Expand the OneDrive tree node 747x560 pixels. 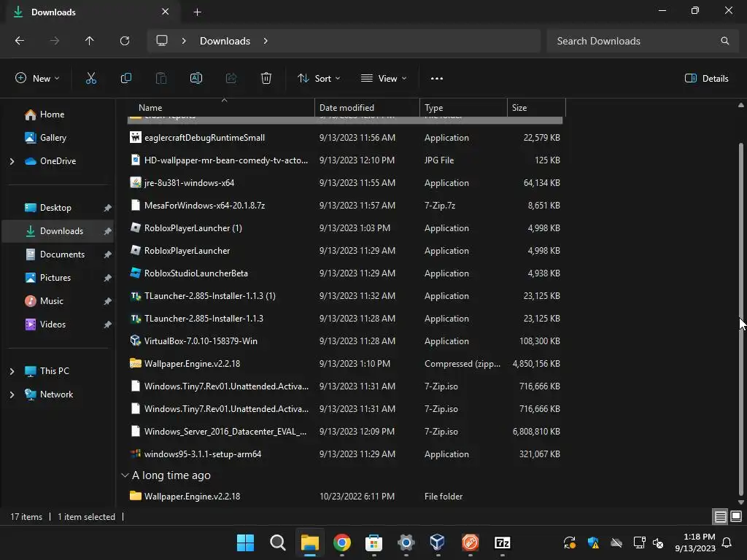pyautogui.click(x=12, y=161)
